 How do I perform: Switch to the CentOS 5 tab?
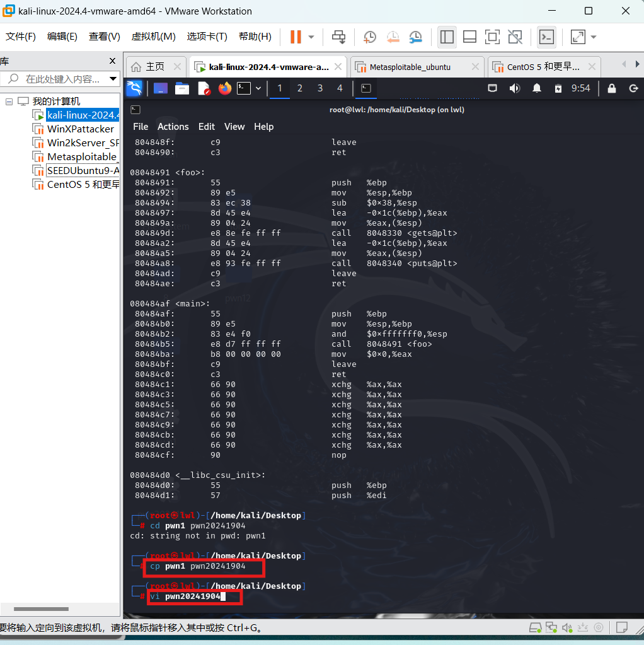pos(543,67)
